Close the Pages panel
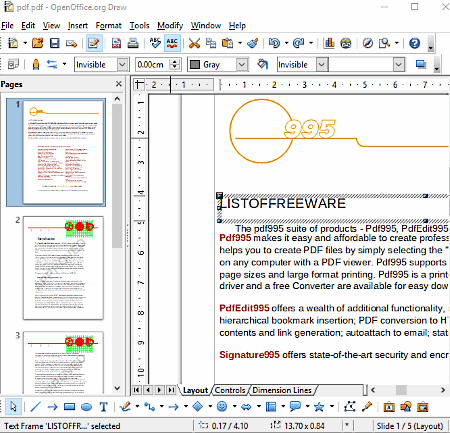The width and height of the screenshot is (450, 433). pyautogui.click(x=119, y=84)
